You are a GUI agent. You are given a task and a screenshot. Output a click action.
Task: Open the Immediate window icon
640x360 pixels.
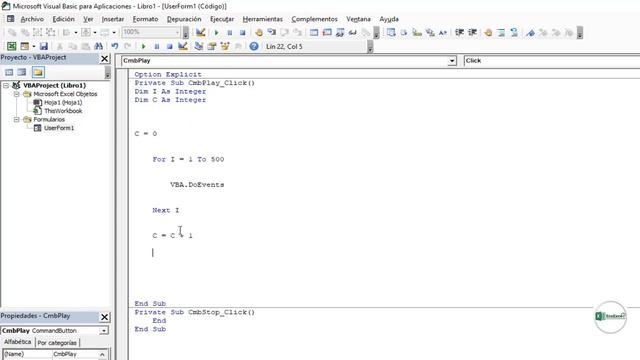327,32
